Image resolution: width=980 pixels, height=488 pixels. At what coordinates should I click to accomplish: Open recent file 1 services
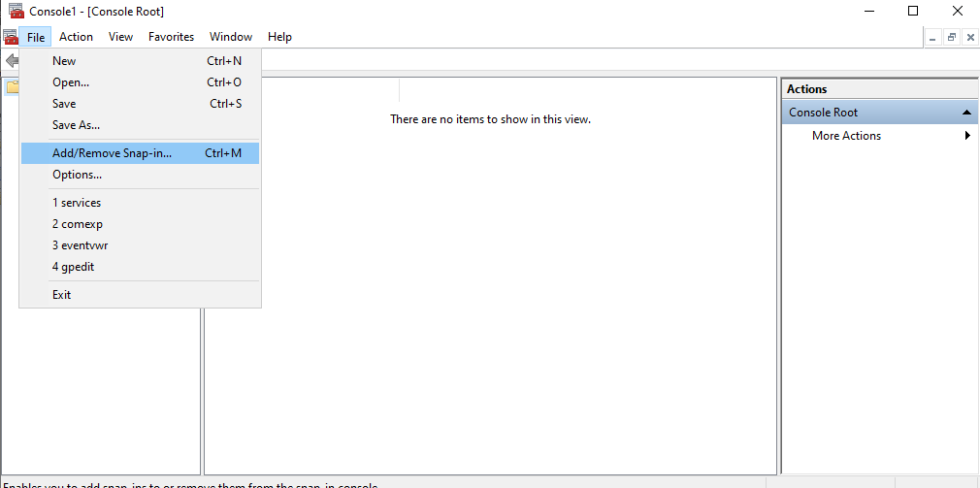click(x=140, y=203)
